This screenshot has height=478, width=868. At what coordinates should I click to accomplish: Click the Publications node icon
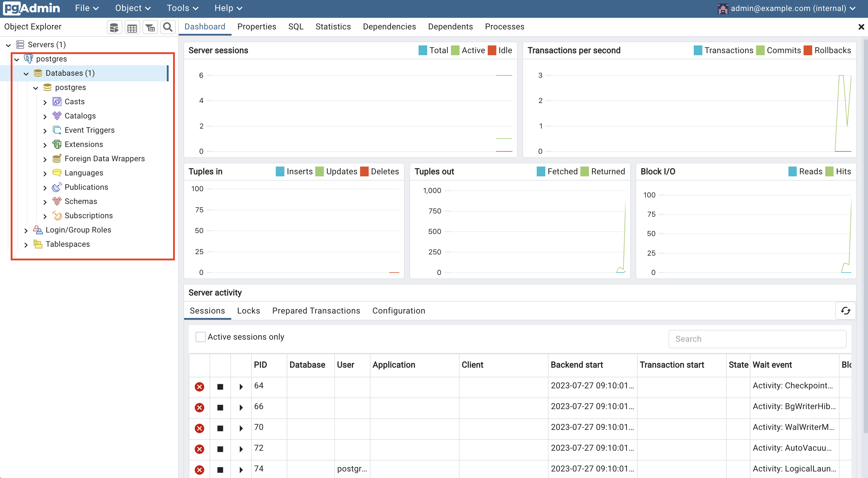(57, 187)
